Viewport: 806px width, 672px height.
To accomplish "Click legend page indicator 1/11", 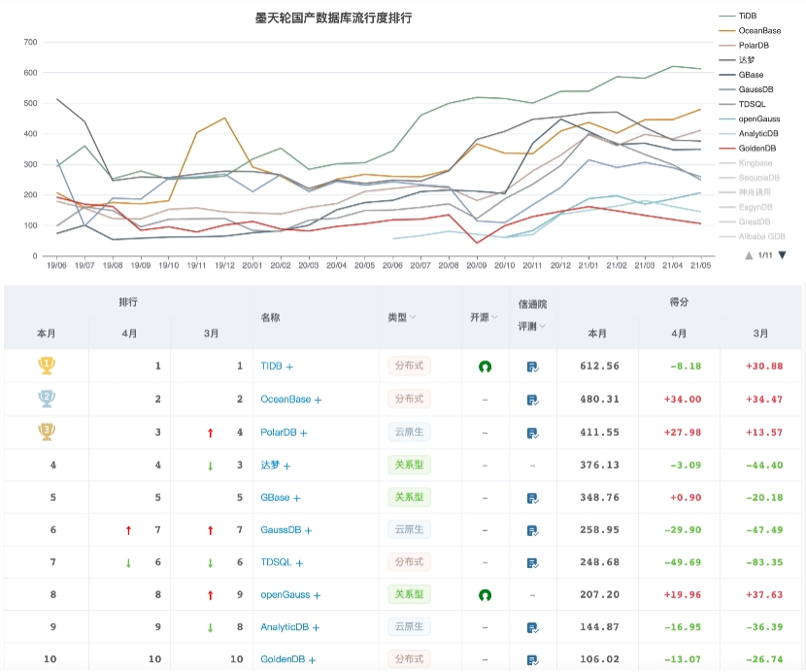I will (x=765, y=255).
